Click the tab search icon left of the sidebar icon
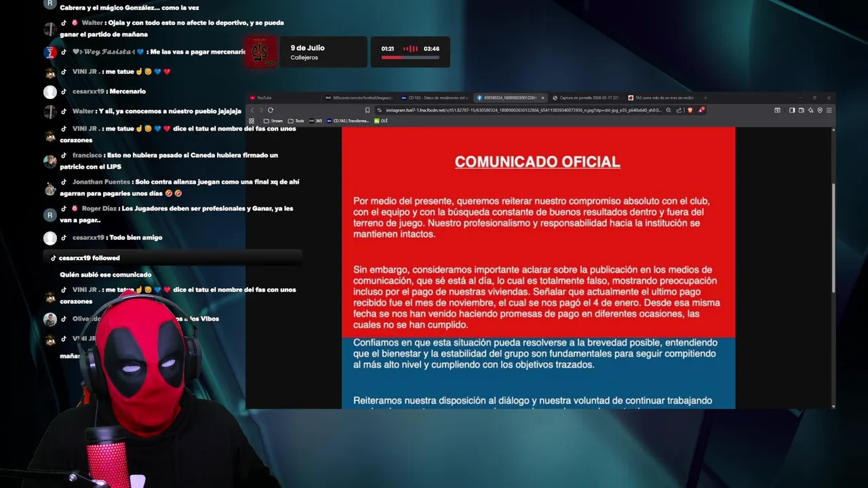The height and width of the screenshot is (488, 868). [x=777, y=110]
